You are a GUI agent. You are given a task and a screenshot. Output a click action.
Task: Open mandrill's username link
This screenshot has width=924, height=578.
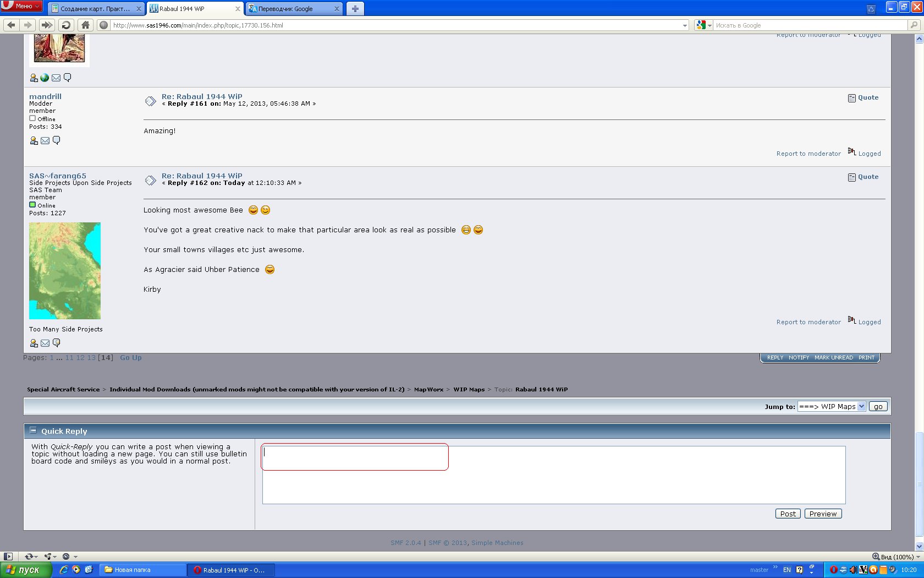coord(45,96)
